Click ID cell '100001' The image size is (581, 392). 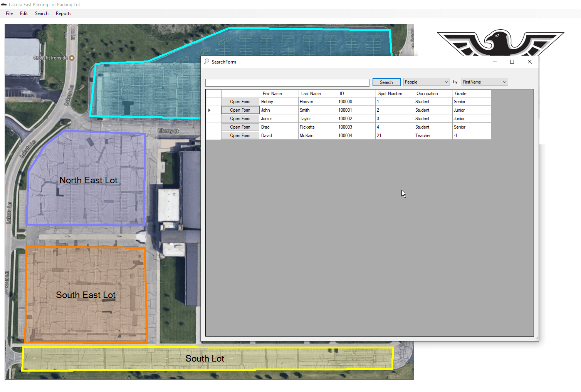[x=356, y=110]
